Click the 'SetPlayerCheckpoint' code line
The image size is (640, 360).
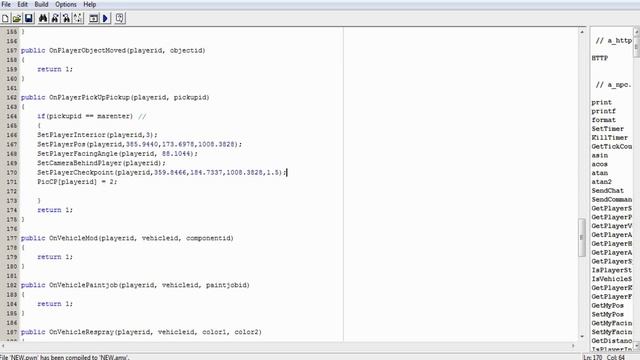[x=162, y=173]
